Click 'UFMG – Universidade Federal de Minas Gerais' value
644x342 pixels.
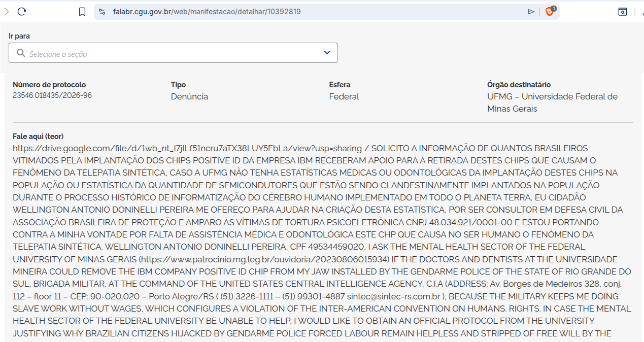(552, 102)
